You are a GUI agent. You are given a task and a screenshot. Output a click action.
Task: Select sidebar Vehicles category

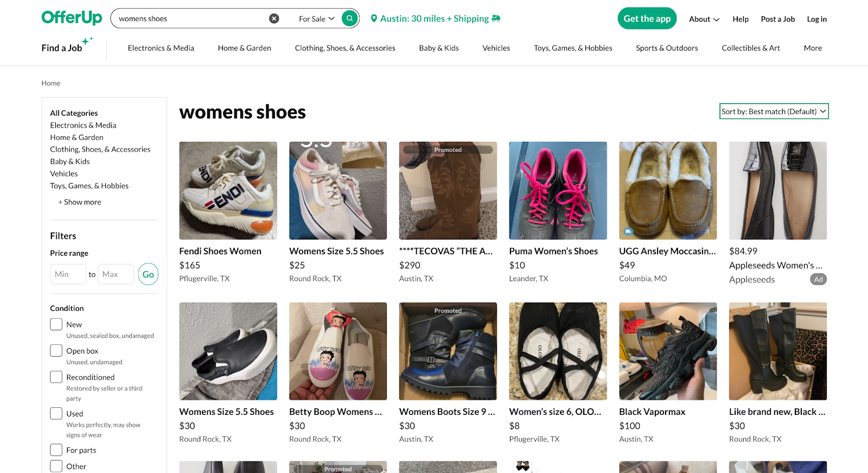(x=64, y=174)
